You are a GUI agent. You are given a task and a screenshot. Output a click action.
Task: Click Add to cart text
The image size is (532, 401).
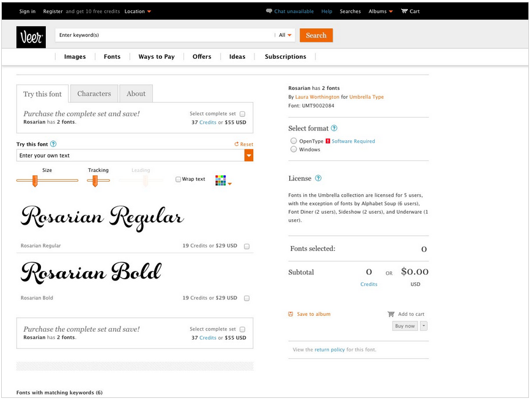point(411,314)
